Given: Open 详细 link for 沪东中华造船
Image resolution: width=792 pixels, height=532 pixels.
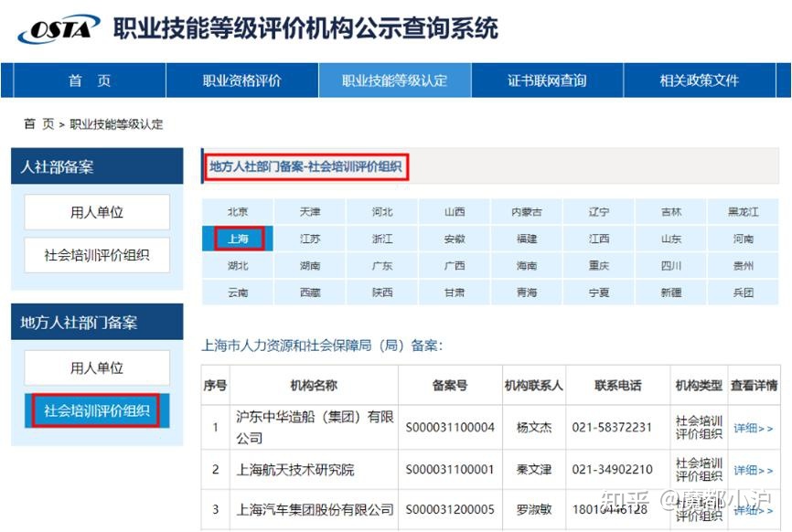Looking at the screenshot, I should point(753,428).
